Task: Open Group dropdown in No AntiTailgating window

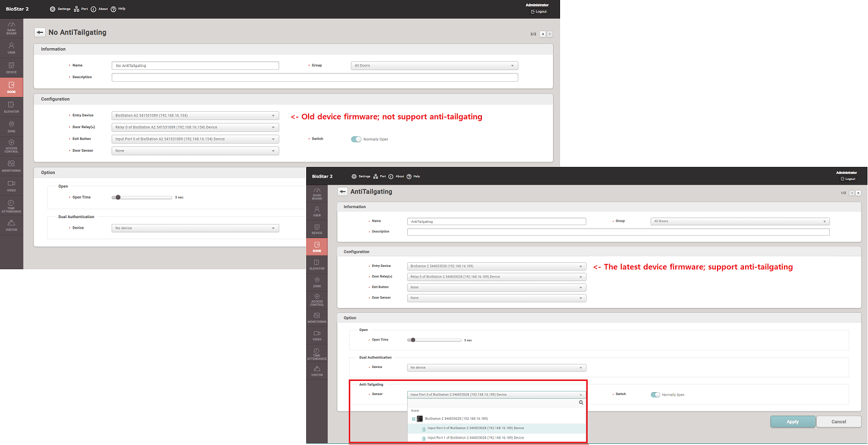Action: click(434, 66)
